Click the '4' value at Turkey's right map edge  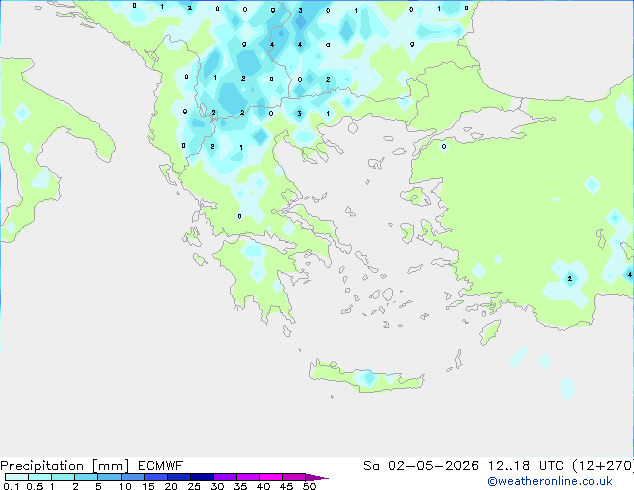[630, 275]
